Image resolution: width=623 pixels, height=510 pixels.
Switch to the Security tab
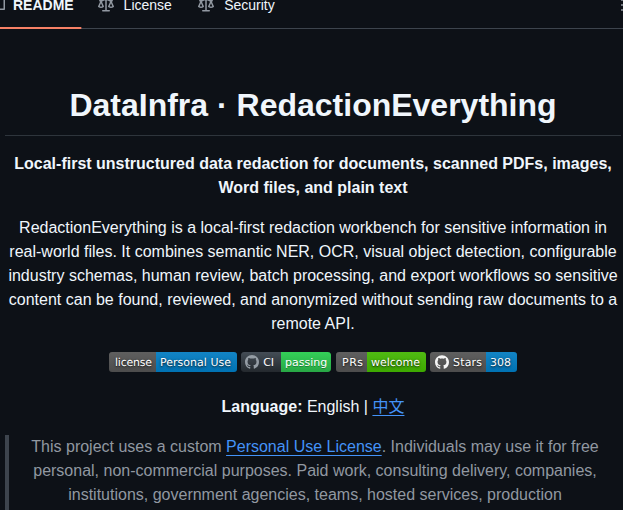pyautogui.click(x=236, y=7)
